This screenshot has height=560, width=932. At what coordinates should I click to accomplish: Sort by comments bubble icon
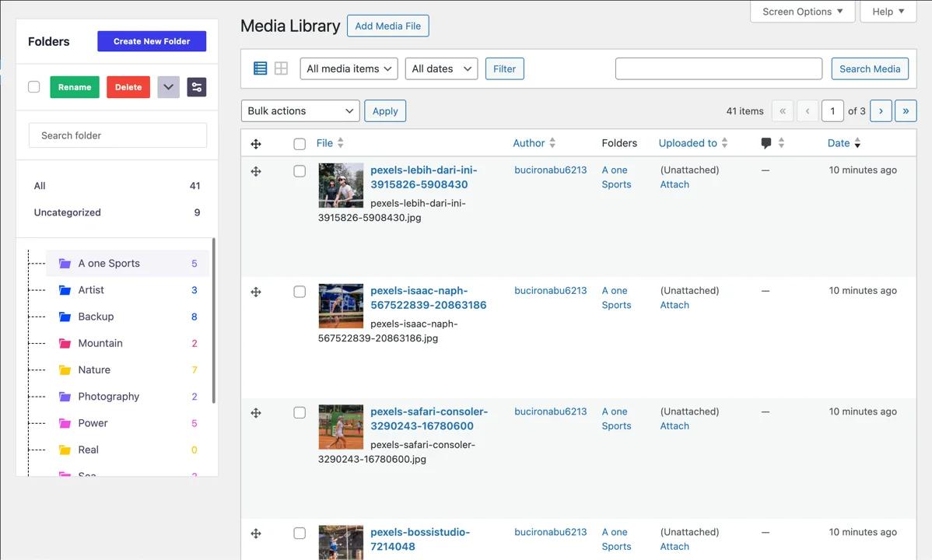[766, 143]
